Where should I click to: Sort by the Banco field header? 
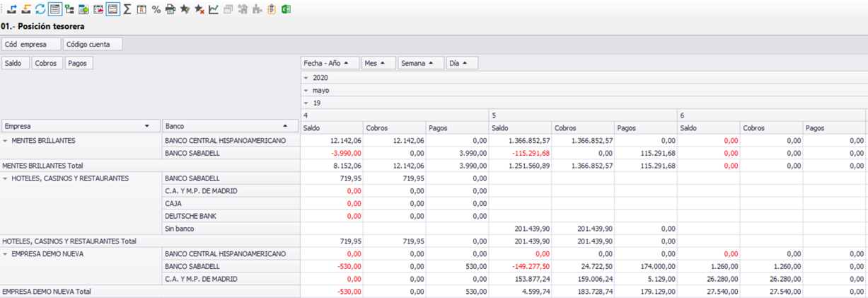click(x=226, y=126)
